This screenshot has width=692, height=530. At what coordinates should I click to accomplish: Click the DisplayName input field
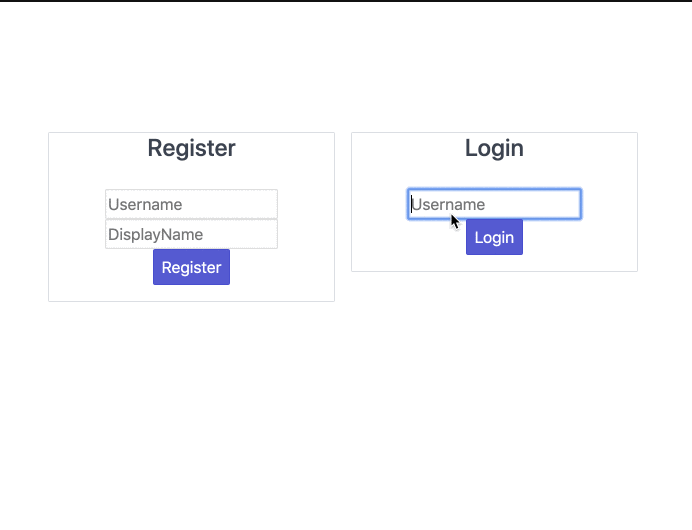pos(191,234)
